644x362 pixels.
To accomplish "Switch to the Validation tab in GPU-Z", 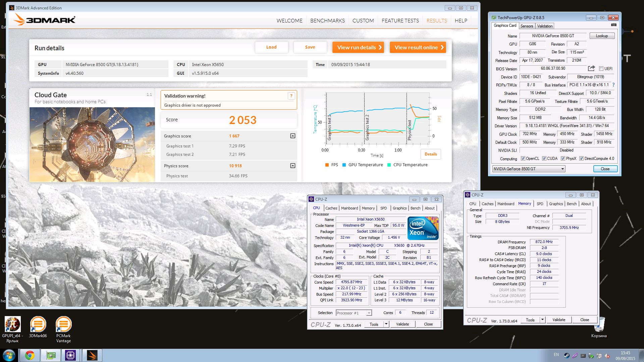I will [x=545, y=26].
